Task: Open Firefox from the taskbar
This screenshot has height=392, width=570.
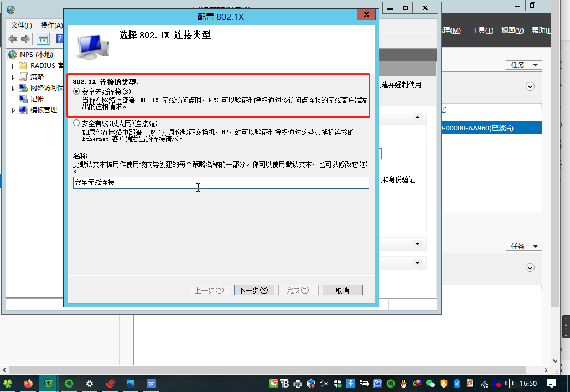Action: 28,384
